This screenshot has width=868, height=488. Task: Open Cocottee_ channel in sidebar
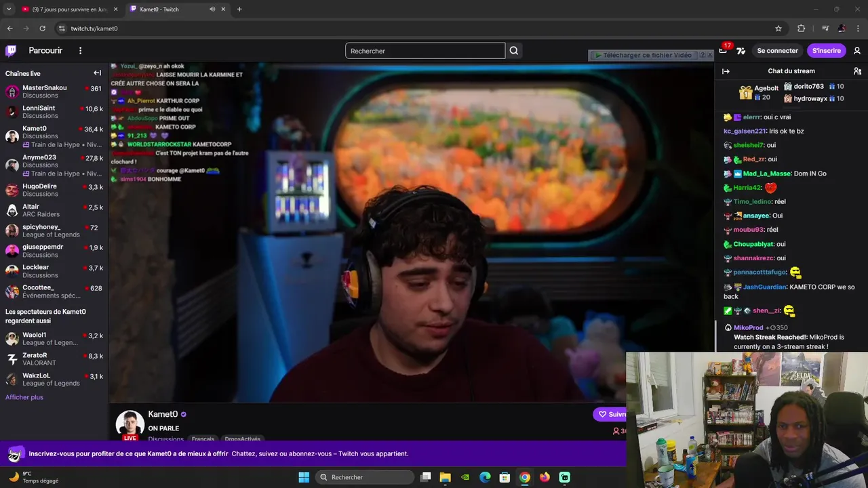(x=54, y=291)
